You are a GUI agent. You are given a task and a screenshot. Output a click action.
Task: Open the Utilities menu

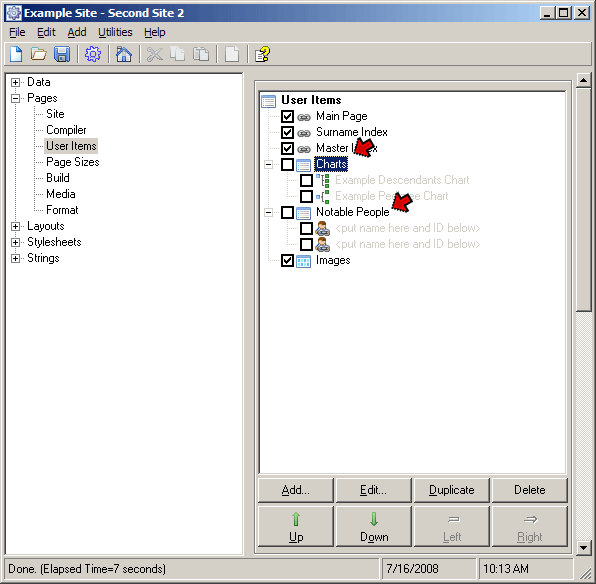pyautogui.click(x=115, y=33)
